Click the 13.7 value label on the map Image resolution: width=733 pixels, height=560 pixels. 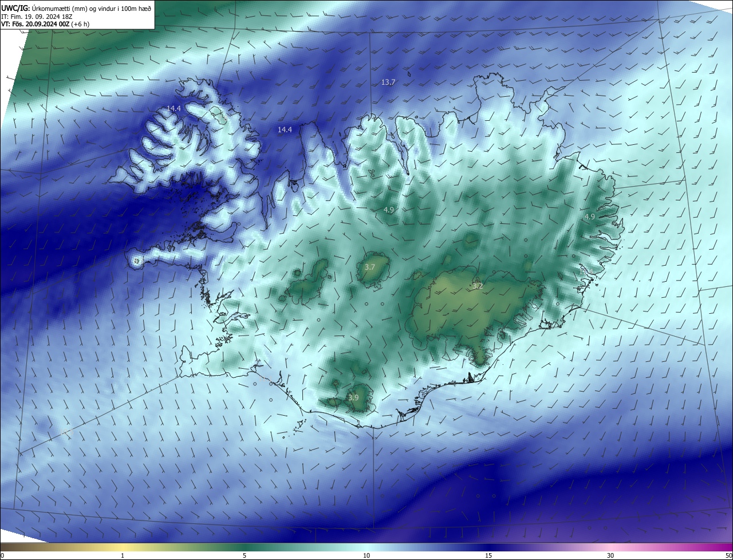[388, 82]
